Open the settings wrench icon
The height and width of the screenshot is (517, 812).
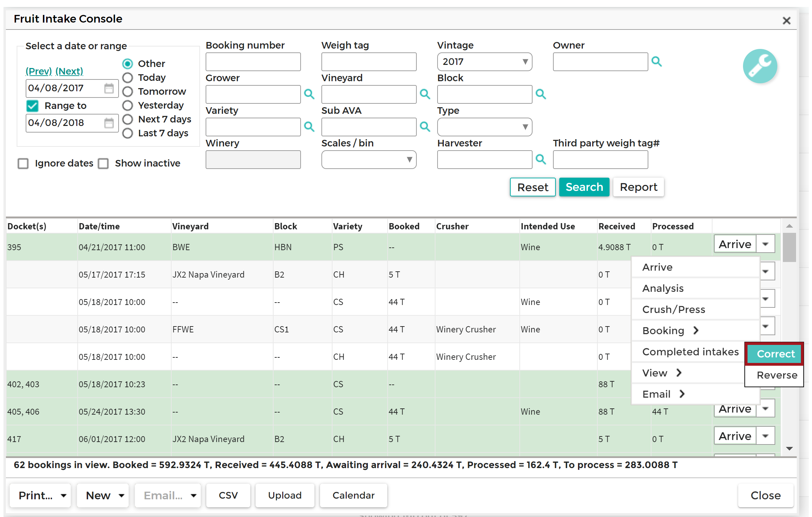click(760, 66)
